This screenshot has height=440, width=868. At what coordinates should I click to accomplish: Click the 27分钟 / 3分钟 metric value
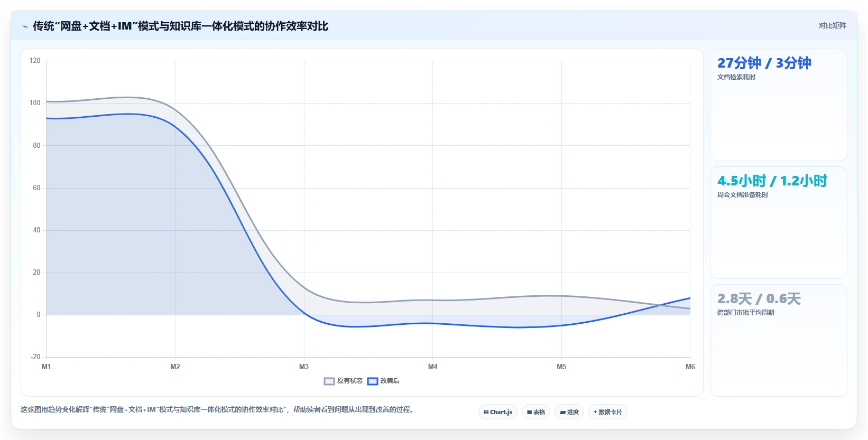[x=764, y=63]
